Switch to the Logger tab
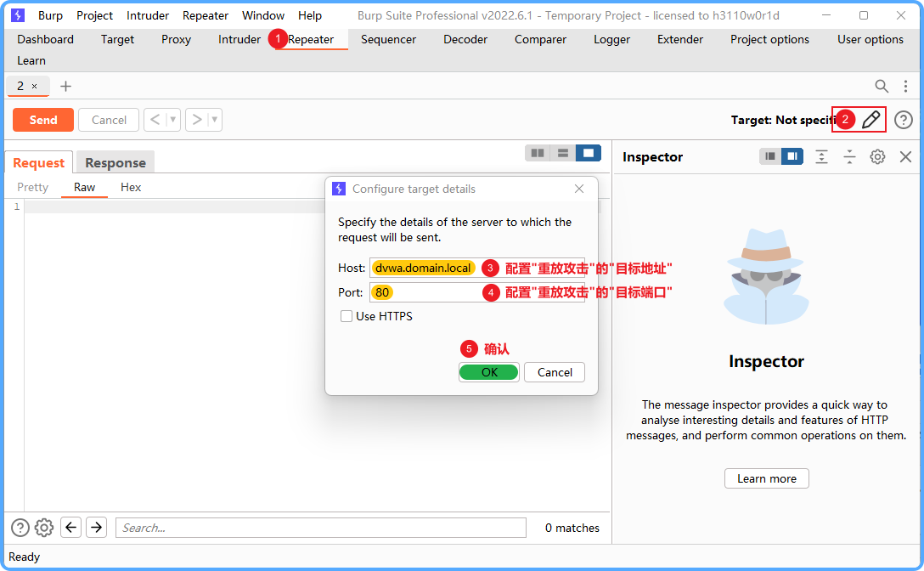Screen dimensions: 924x571 611,39
